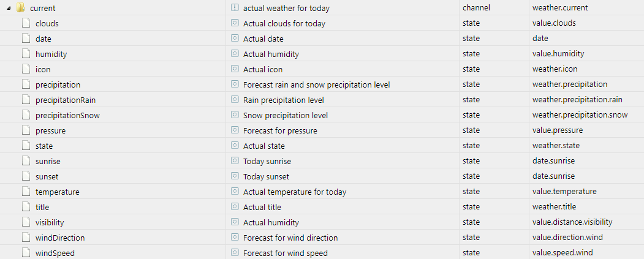Click the yellow current folder icon
Screen dimensions: 644x259
20,8
